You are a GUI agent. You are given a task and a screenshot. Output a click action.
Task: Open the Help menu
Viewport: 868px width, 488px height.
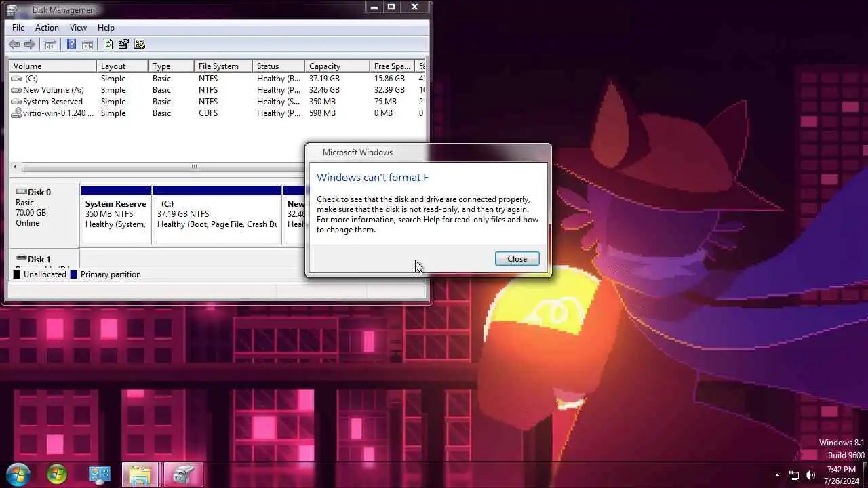click(106, 28)
